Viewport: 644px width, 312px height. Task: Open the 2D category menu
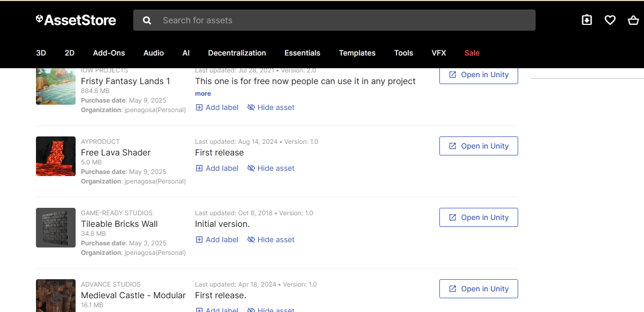(70, 53)
